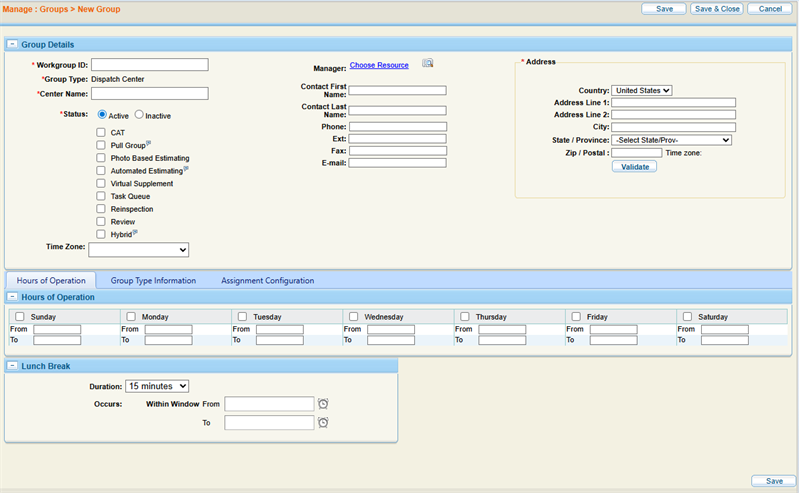The height and width of the screenshot is (493, 799).
Task: Open clock picker for lunch To time
Action: pyautogui.click(x=323, y=423)
